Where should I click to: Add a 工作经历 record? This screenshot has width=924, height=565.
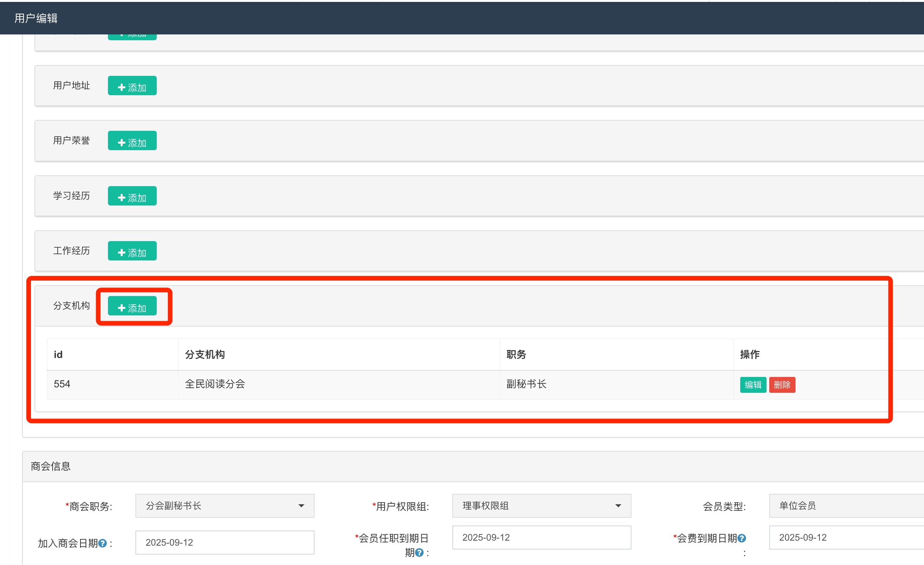tap(132, 251)
